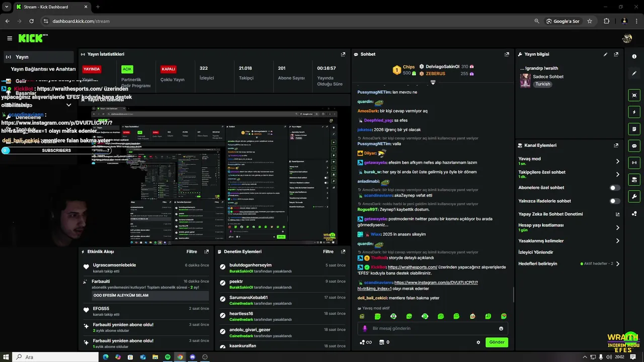Open the wraithesports.com link in chat
The image size is (644, 362).
coord(412,267)
